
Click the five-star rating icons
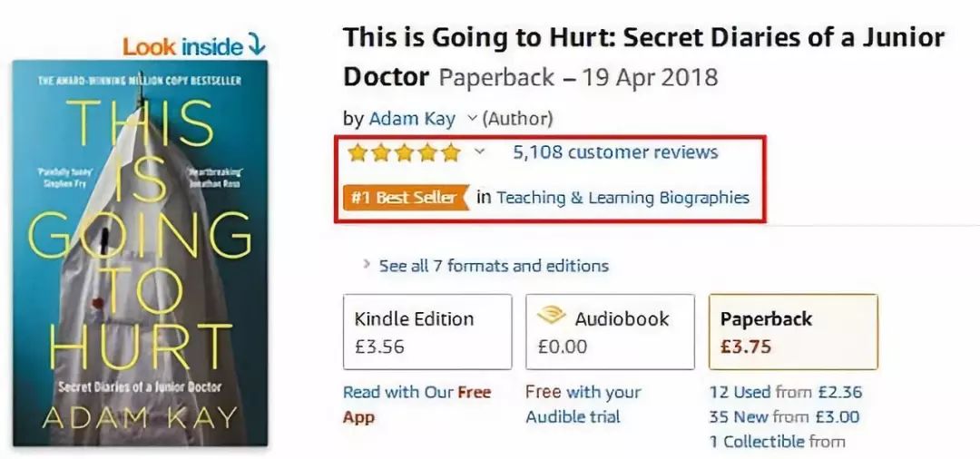404,152
